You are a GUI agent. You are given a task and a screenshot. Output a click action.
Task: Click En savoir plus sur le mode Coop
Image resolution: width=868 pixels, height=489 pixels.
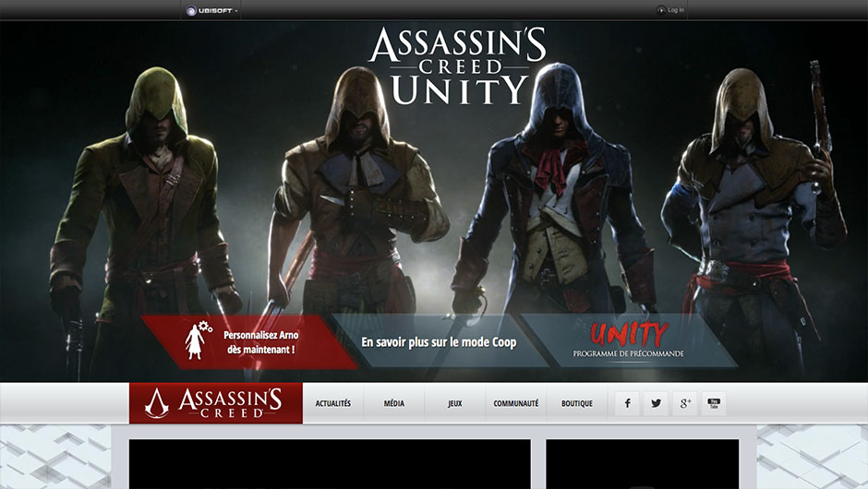pos(439,342)
